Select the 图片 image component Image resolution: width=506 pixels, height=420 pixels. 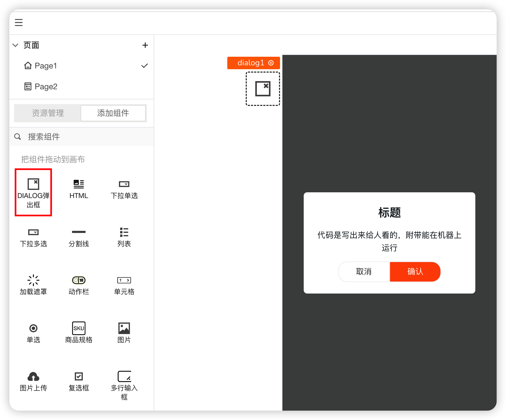tap(124, 328)
